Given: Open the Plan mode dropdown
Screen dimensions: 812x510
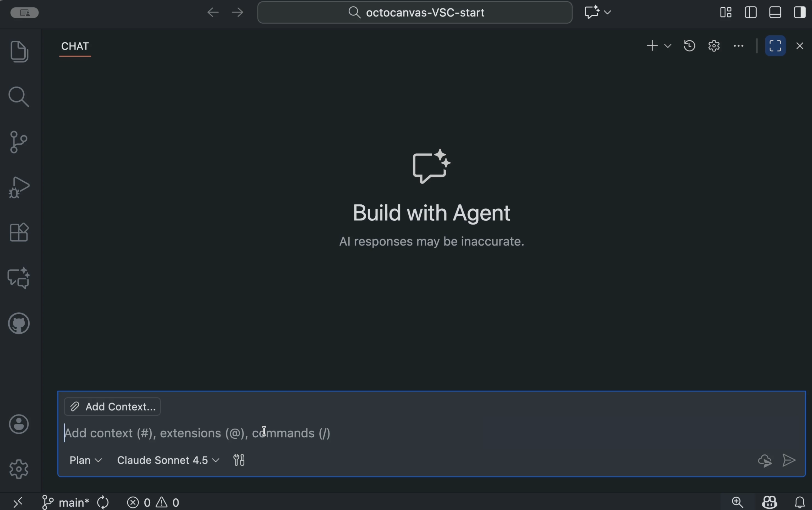Looking at the screenshot, I should pos(86,460).
